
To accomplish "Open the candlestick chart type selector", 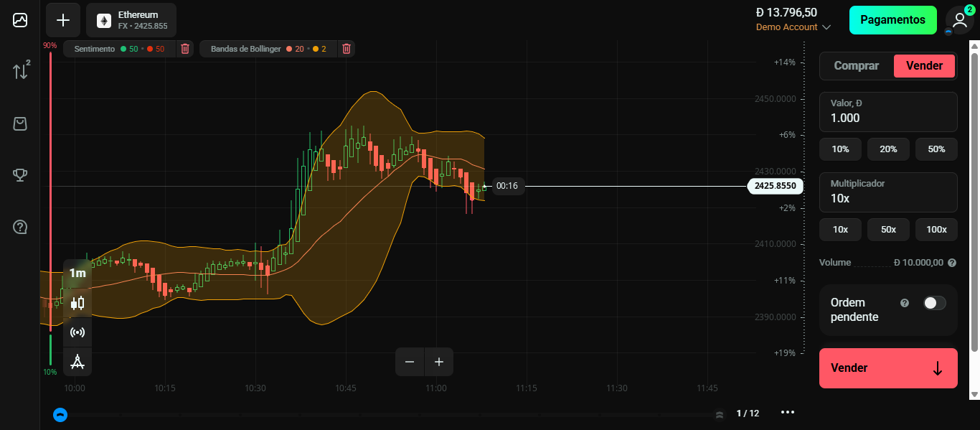I will (77, 303).
